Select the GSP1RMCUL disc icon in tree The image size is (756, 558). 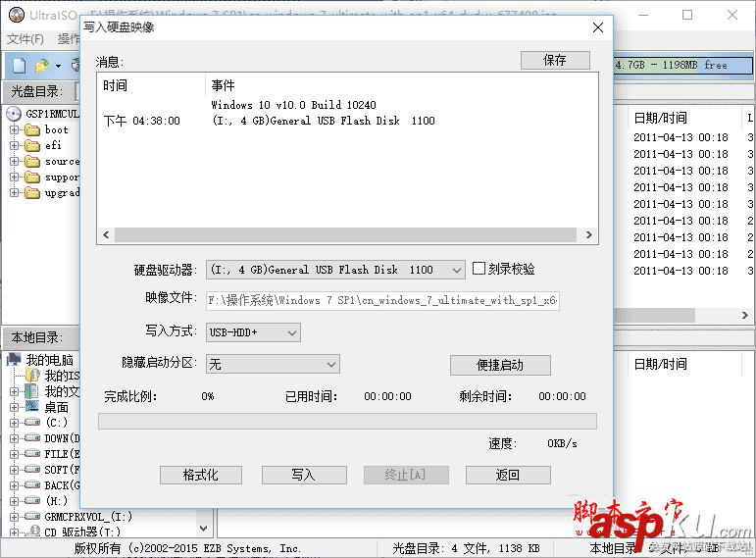[14, 114]
